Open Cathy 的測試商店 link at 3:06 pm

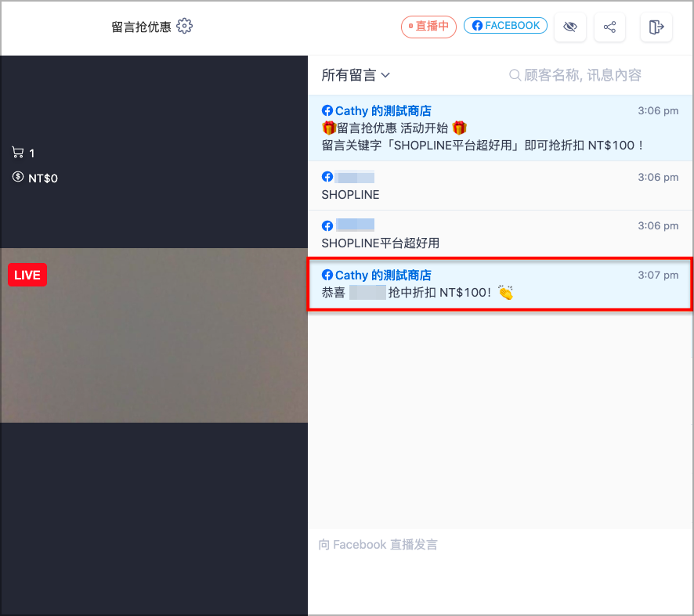(x=383, y=110)
